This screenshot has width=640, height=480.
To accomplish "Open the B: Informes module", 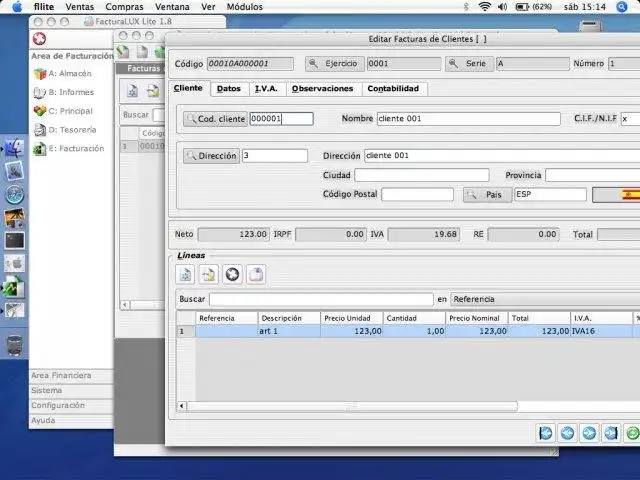I will pyautogui.click(x=64, y=92).
